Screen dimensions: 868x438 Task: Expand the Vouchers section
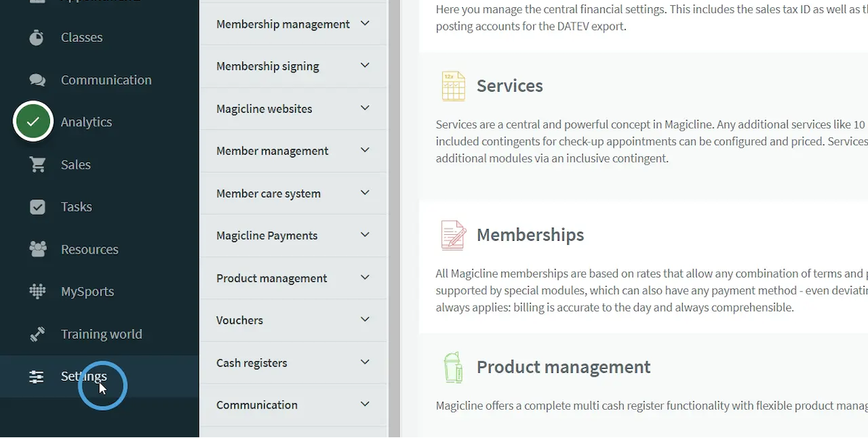(365, 319)
